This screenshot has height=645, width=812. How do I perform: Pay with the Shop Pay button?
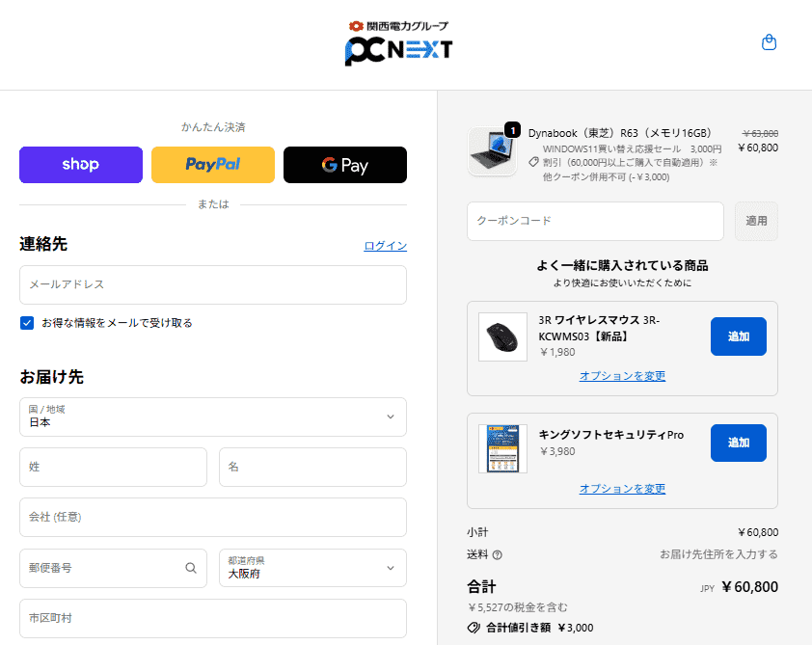pyautogui.click(x=81, y=165)
